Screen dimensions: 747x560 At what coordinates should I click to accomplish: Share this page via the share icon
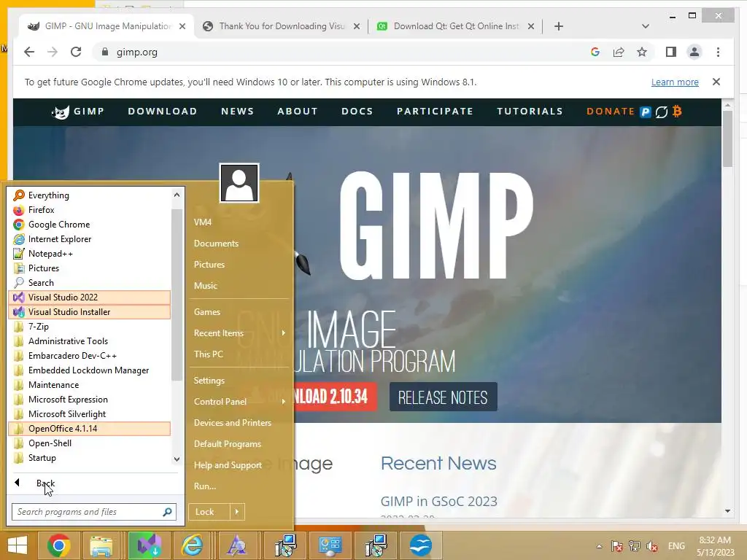(619, 52)
